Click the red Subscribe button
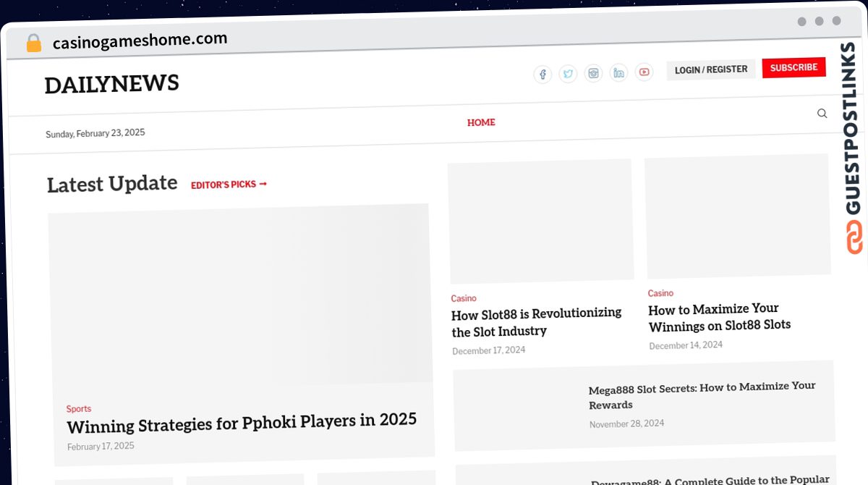This screenshot has height=485, width=868. (x=793, y=67)
